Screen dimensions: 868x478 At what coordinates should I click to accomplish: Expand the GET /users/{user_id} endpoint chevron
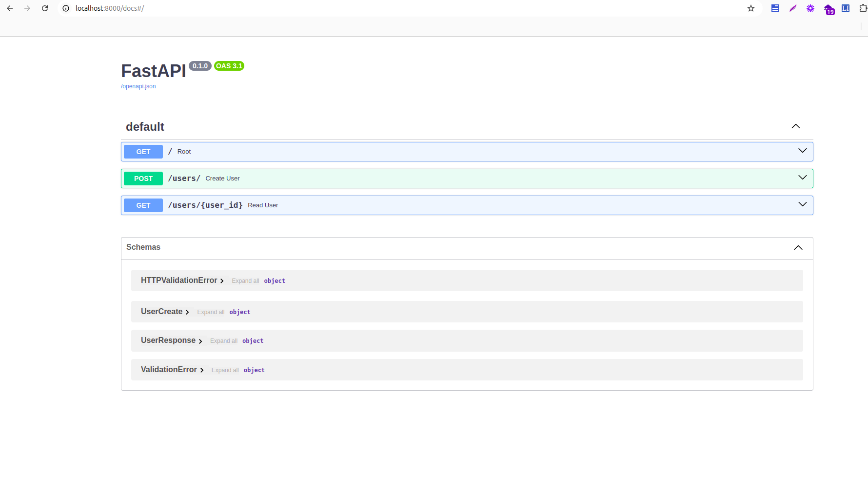tap(803, 204)
